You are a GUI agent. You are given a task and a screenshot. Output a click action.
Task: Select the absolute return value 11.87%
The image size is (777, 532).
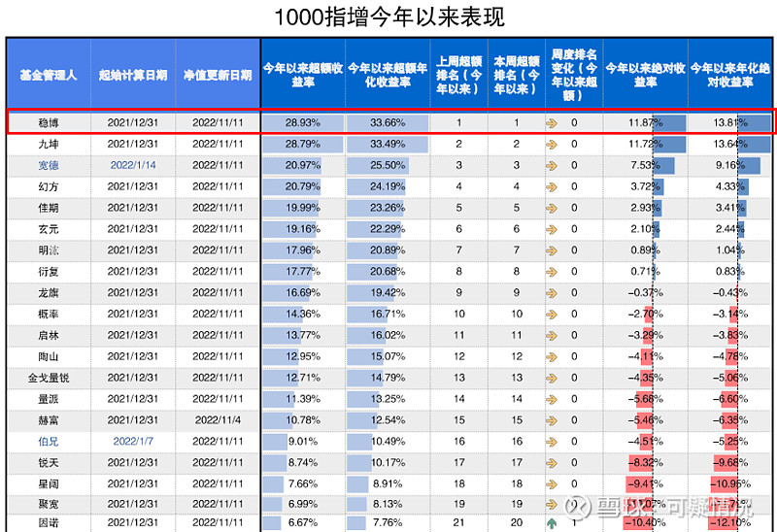coord(645,123)
